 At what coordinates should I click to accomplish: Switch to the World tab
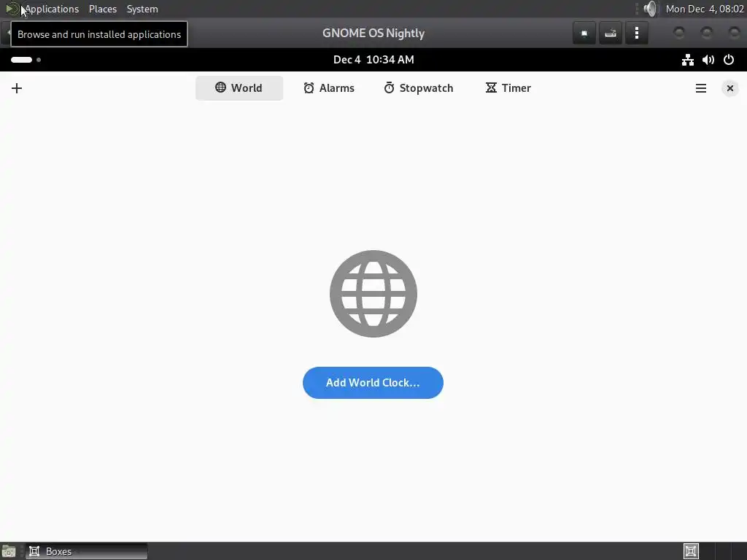[x=239, y=88]
